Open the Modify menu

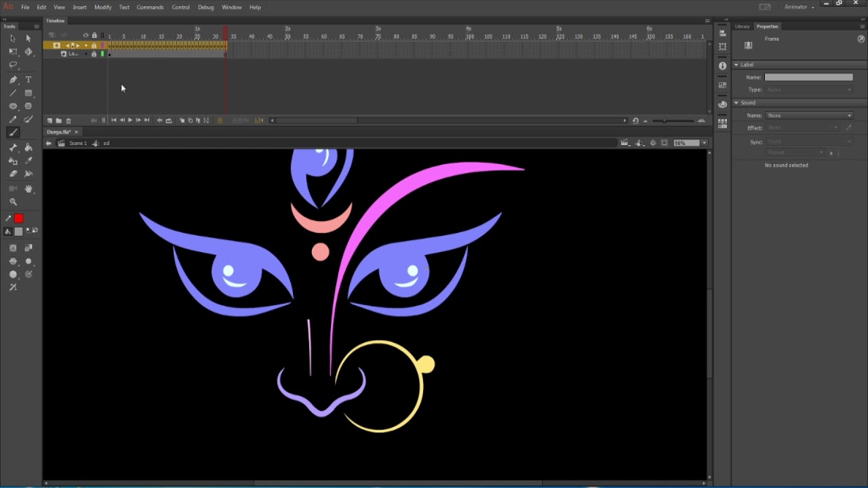[102, 7]
